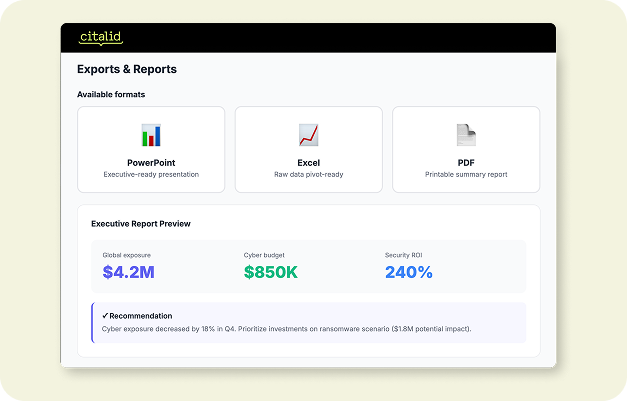
Task: Choose the Excel export format card
Action: tap(309, 150)
